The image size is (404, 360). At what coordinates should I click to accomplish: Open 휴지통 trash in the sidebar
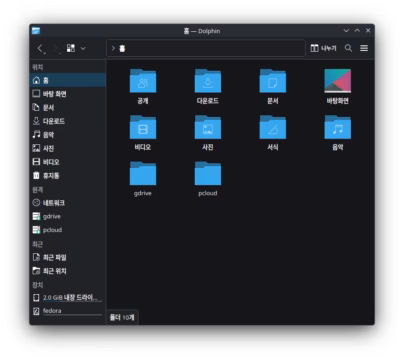point(68,176)
